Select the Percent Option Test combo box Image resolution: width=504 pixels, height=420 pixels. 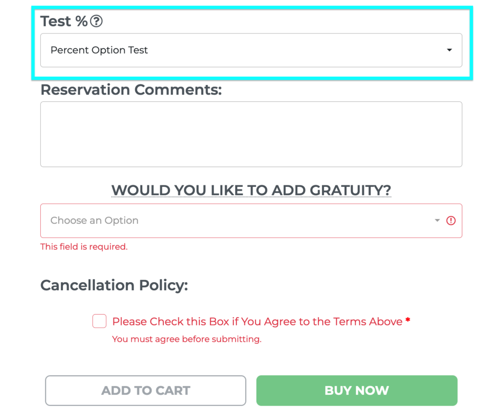[251, 51]
